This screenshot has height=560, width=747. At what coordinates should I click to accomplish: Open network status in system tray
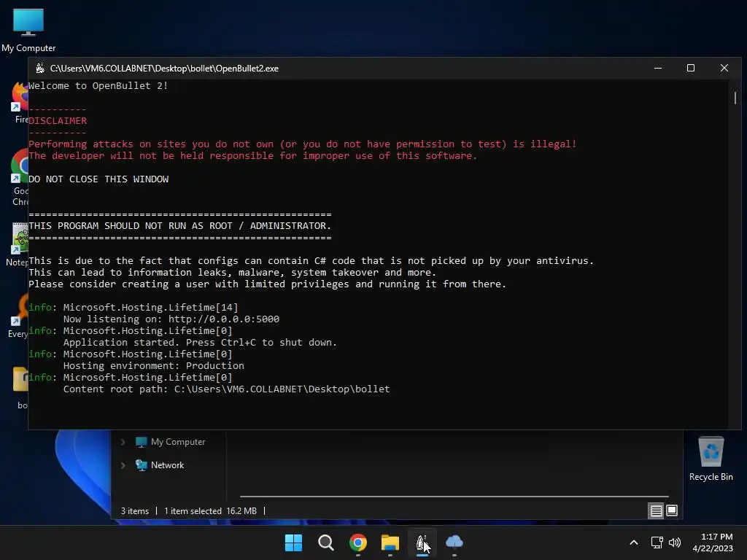pos(657,542)
